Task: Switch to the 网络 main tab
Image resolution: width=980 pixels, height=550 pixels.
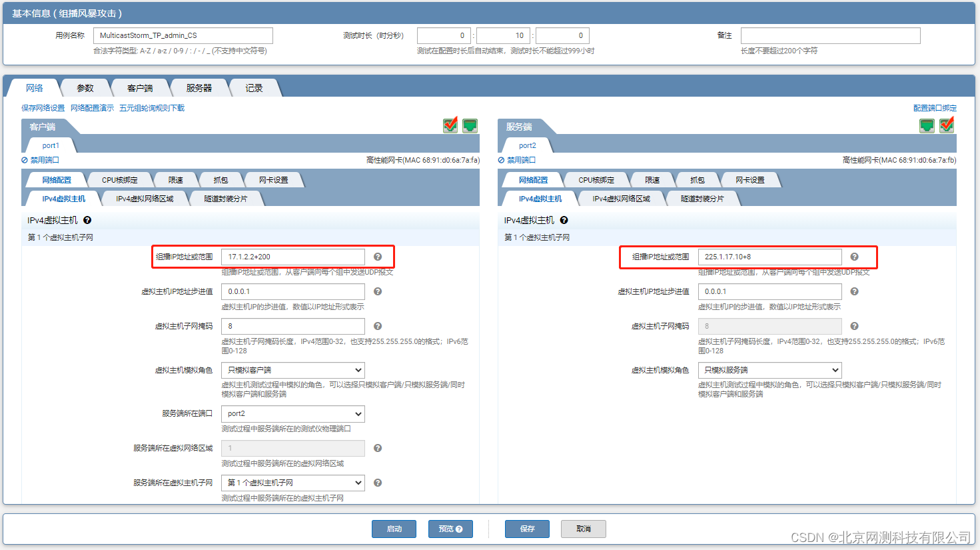Action: tap(34, 88)
